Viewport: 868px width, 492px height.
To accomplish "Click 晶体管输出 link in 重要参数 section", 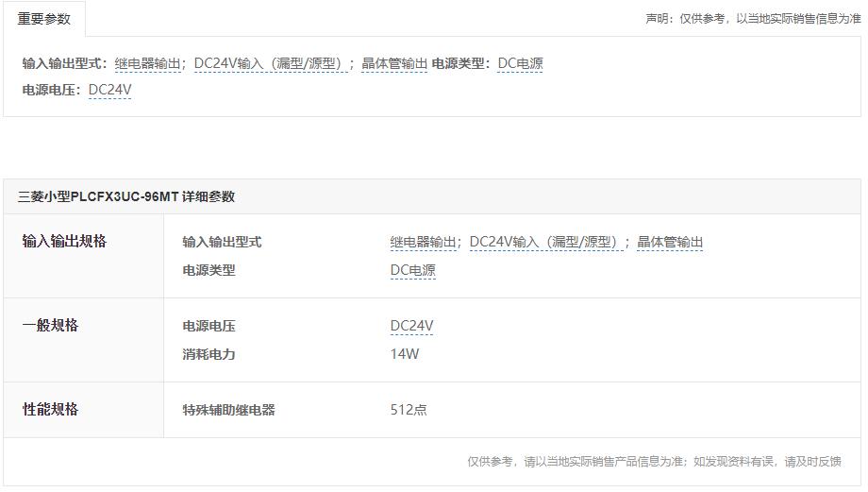I will tap(394, 63).
